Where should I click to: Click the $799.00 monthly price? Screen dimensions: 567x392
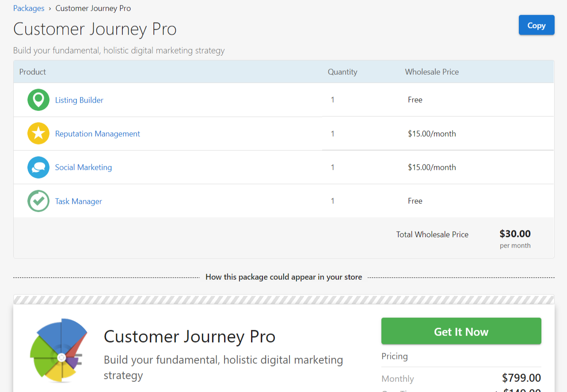tap(521, 378)
